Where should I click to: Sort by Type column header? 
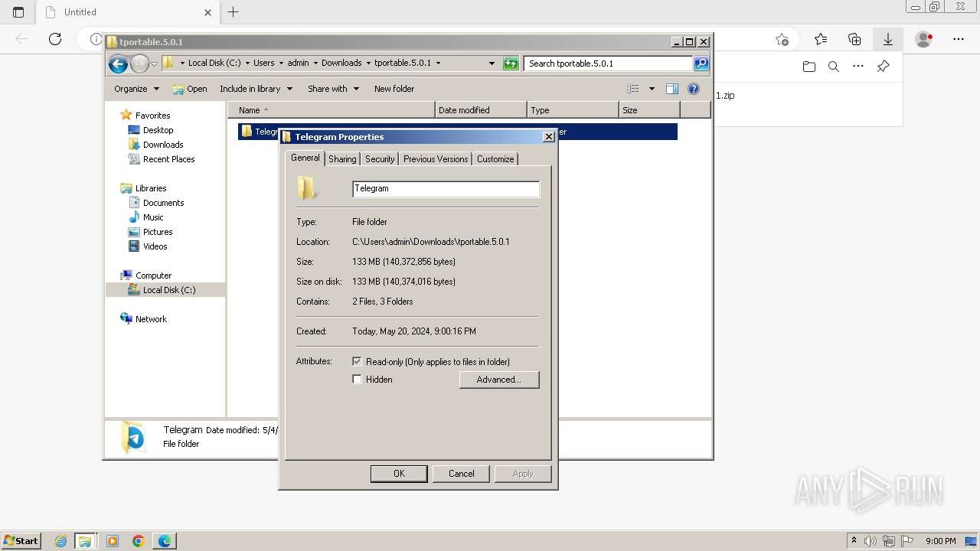573,110
